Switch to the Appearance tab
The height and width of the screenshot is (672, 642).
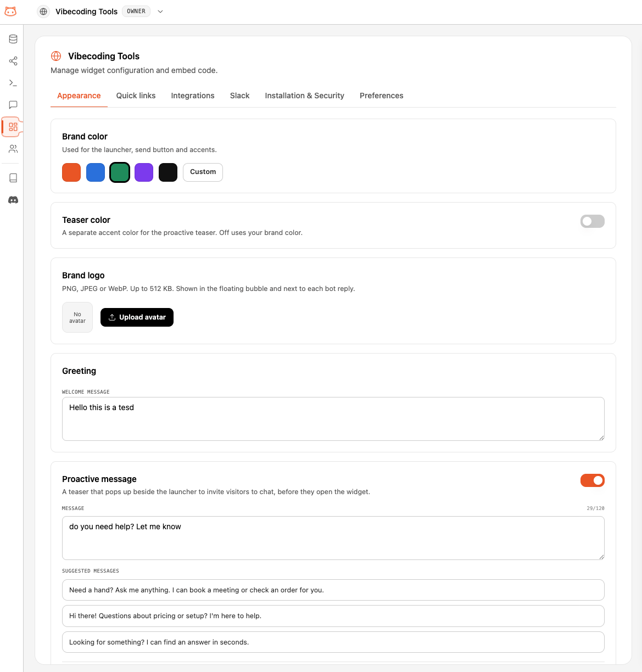click(x=79, y=96)
